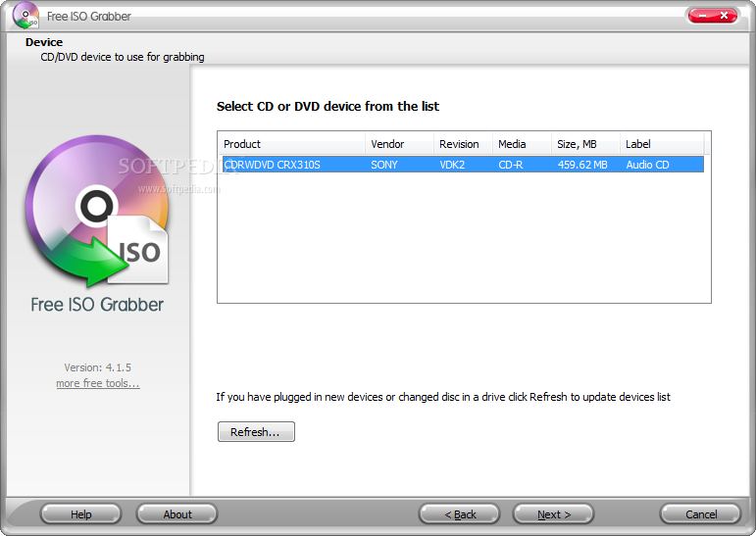Sort by the Media column header

coord(523,144)
